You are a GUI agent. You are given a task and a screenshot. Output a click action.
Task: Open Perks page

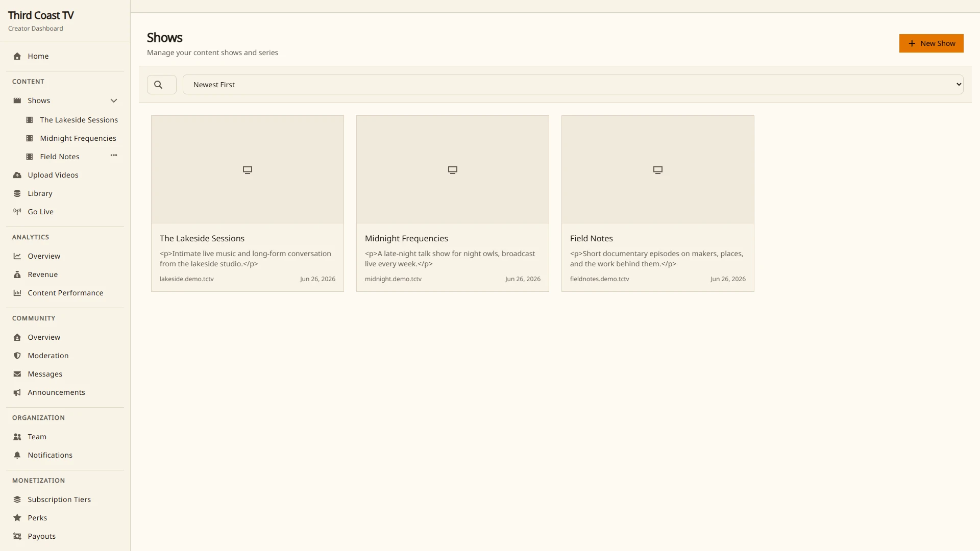(x=65, y=518)
